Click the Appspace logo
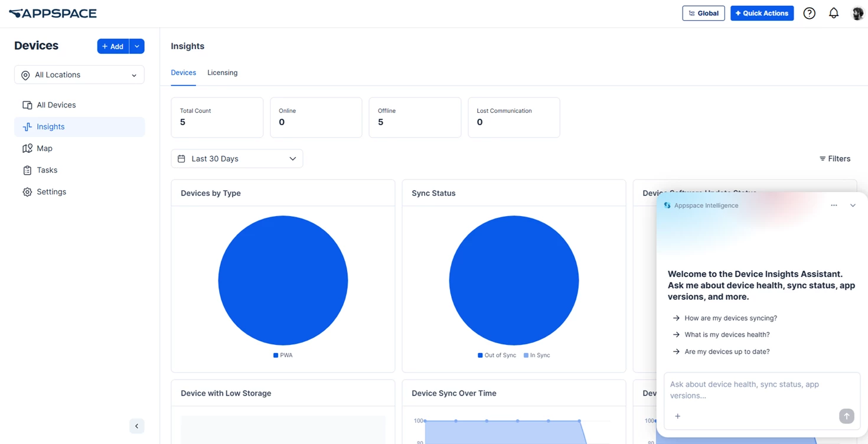This screenshot has height=444, width=868. [x=53, y=13]
